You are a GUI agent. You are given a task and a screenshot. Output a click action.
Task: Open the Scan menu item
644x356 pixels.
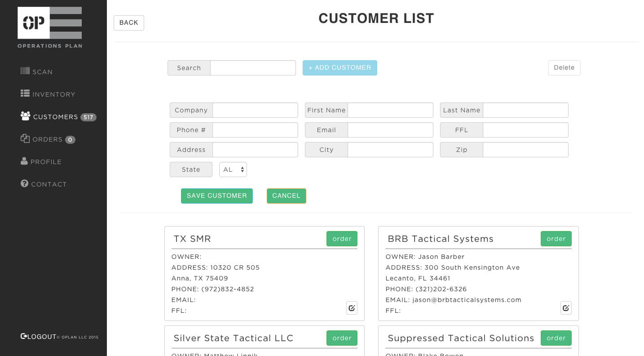click(42, 72)
